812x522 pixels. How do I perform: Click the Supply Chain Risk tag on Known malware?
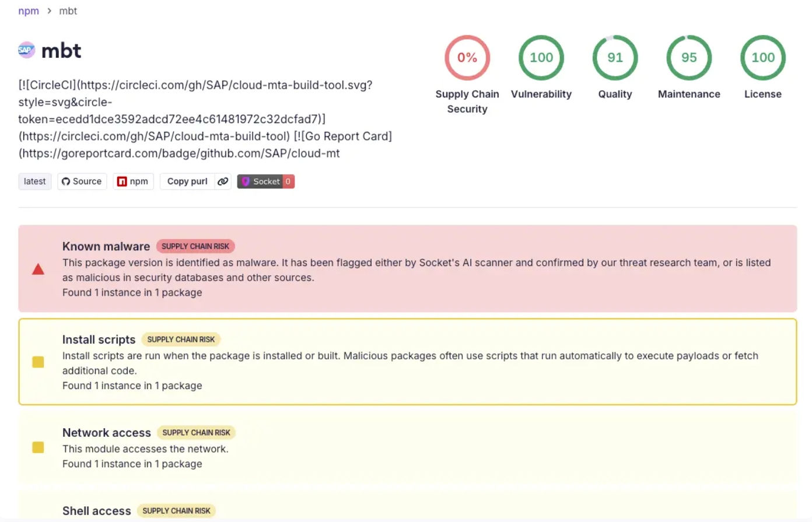[x=195, y=246]
